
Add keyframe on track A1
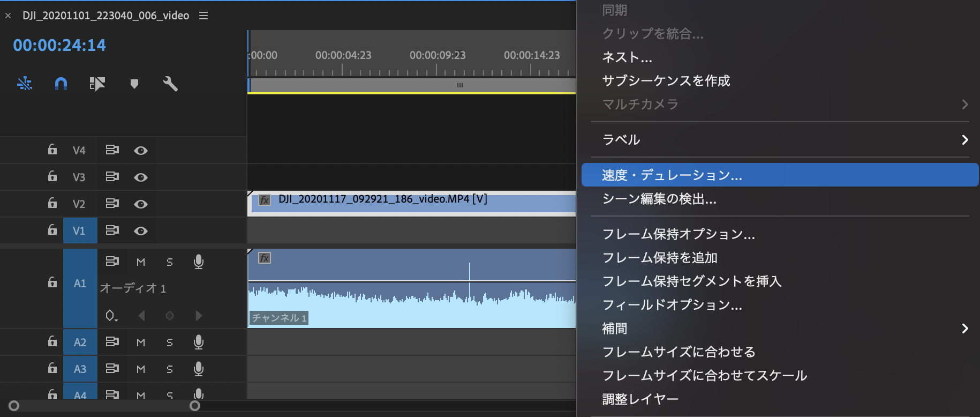click(170, 316)
